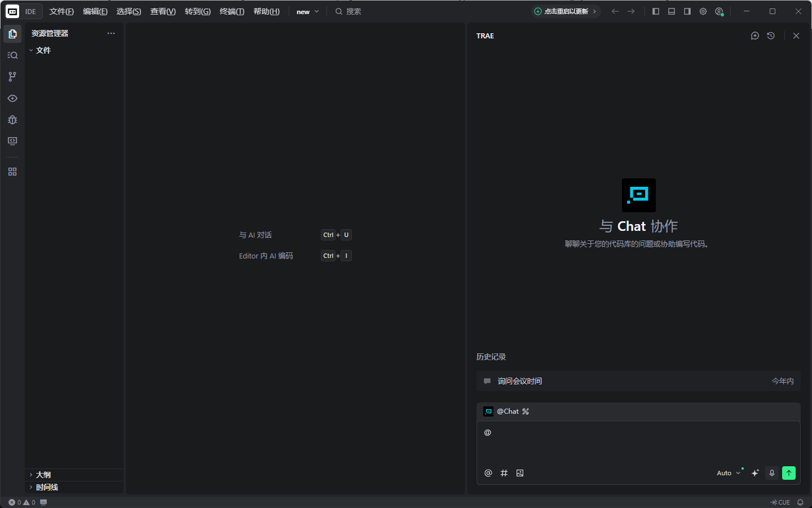Open the 询问会议时间 history entry
The width and height of the screenshot is (812, 508).
[638, 381]
